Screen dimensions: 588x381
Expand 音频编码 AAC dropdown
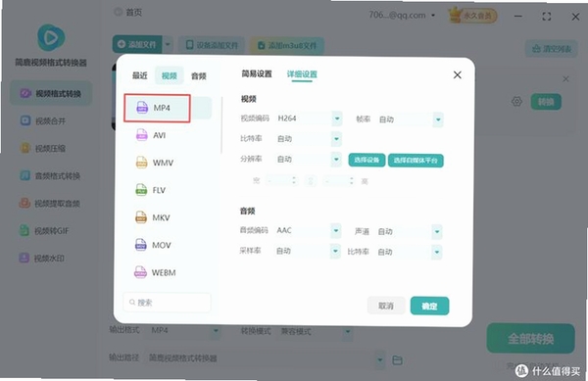pyautogui.click(x=335, y=230)
